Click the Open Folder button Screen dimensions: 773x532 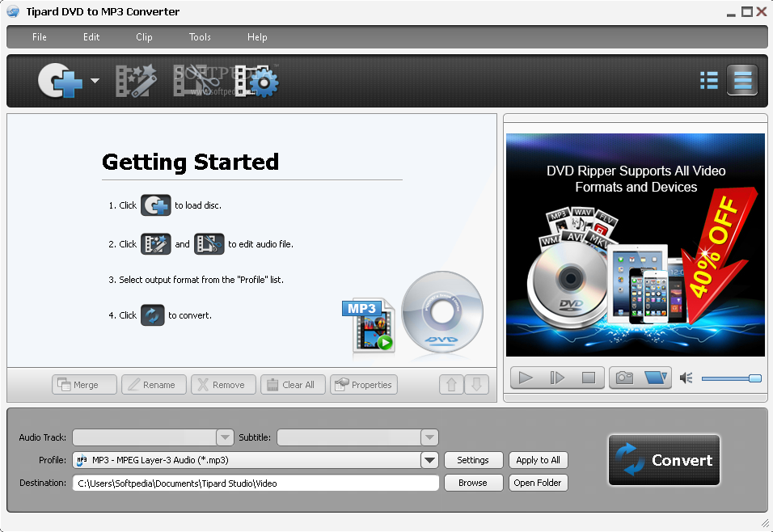click(x=539, y=483)
